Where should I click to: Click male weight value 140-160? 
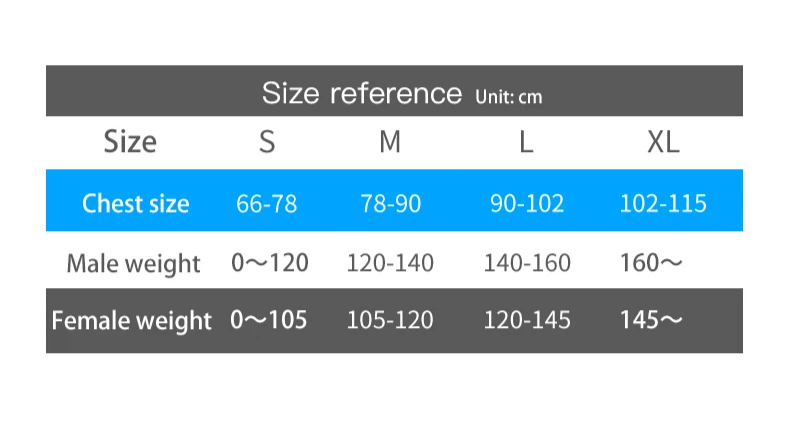click(x=527, y=263)
